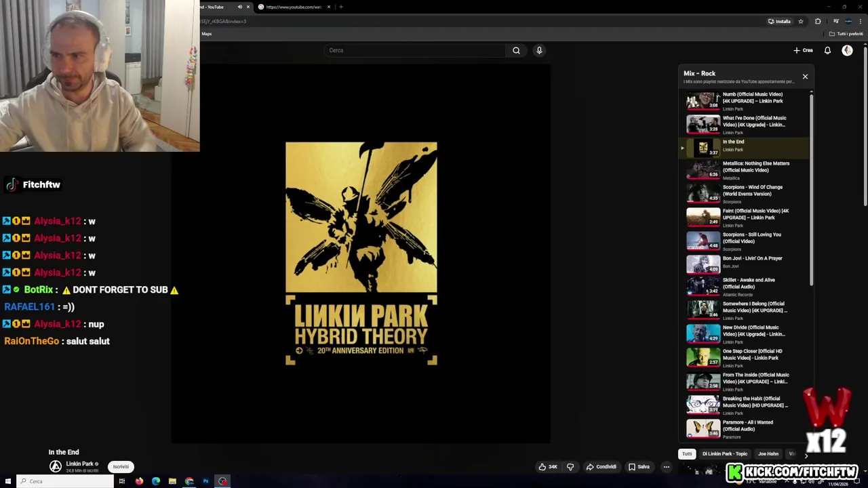Viewport: 868px width, 488px height.
Task: Open Windows Task View on taskbar
Action: coord(122,481)
